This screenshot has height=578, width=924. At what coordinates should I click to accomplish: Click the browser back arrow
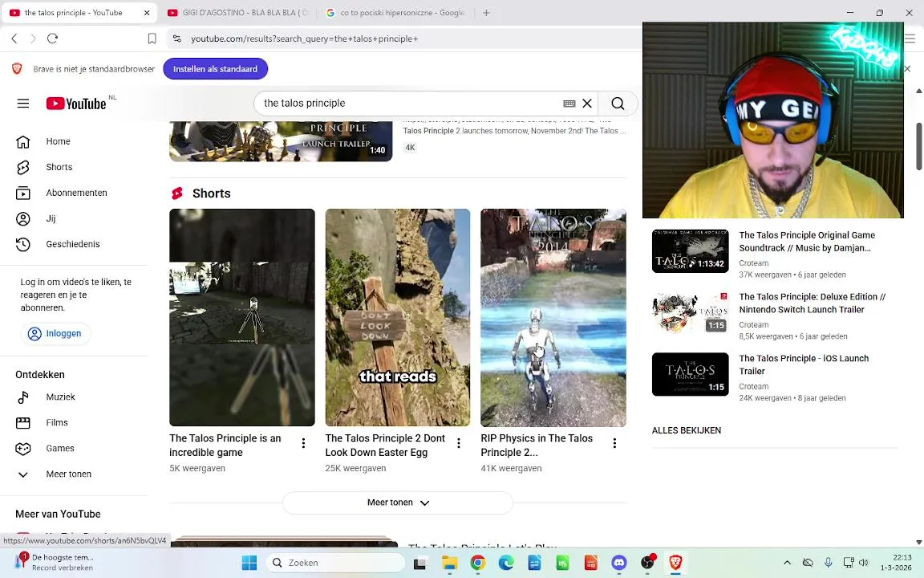click(14, 39)
